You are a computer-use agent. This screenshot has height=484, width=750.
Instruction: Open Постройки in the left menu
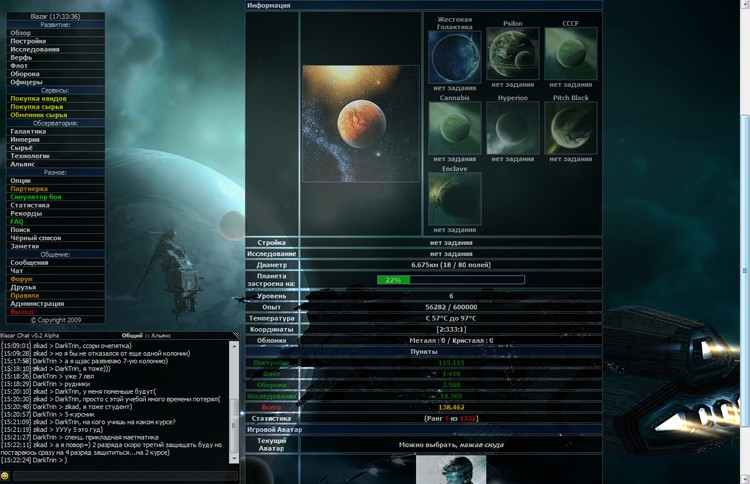pyautogui.click(x=28, y=41)
